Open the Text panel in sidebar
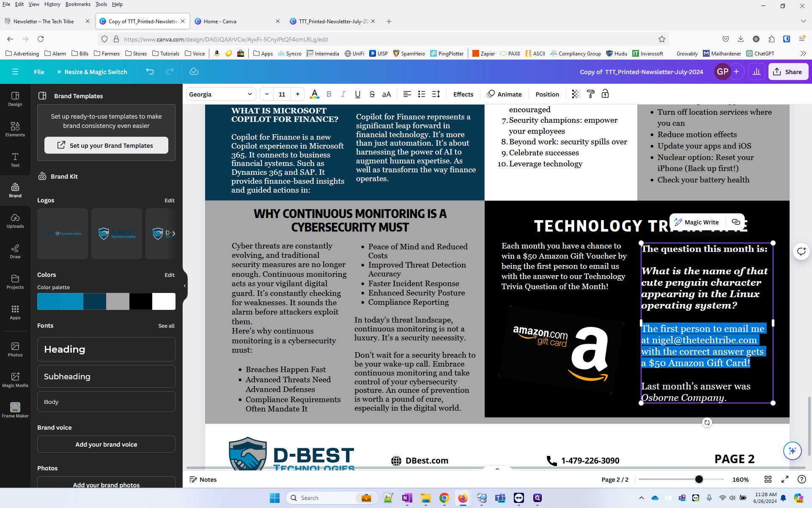This screenshot has height=508, width=812. 15,160
